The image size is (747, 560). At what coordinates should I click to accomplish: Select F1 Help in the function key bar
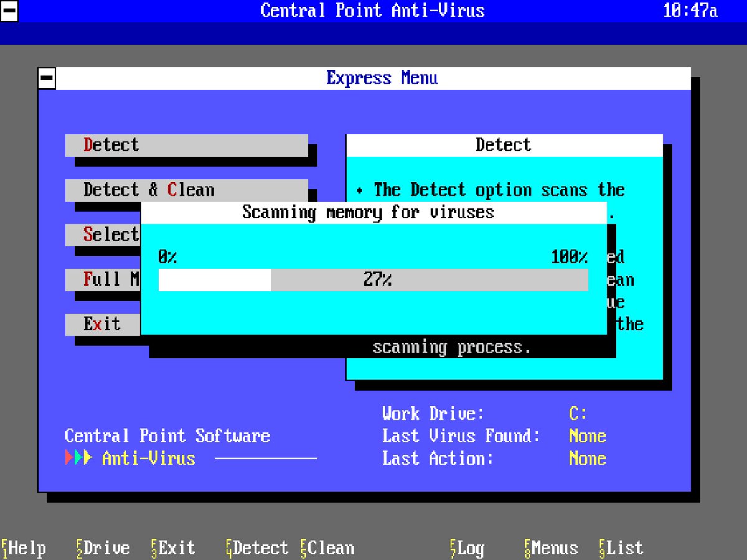click(x=24, y=548)
